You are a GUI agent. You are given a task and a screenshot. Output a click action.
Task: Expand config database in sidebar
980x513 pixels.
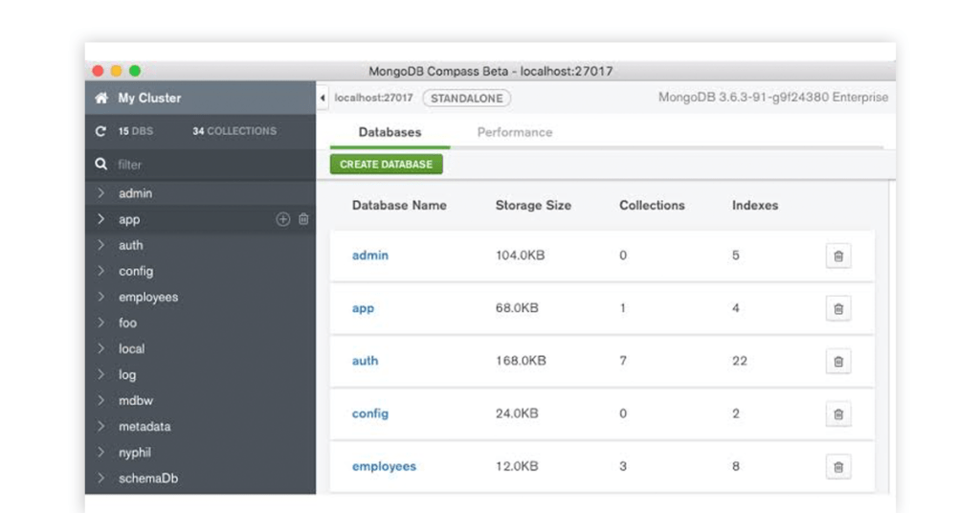101,271
